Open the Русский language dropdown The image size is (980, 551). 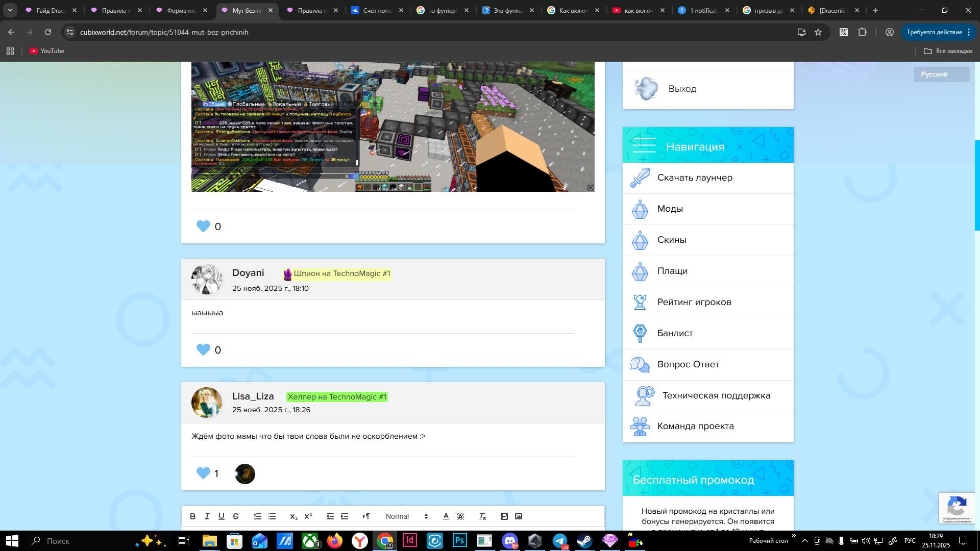coord(941,74)
